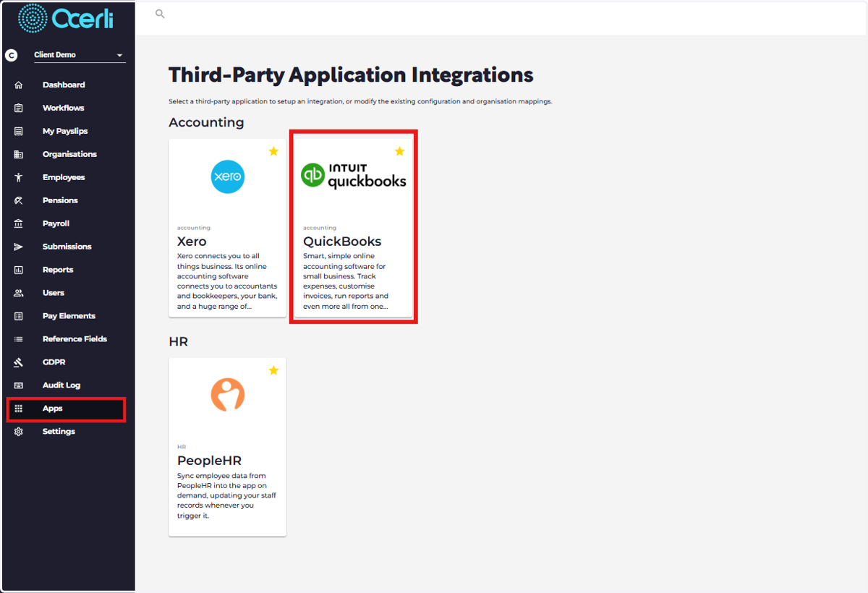The height and width of the screenshot is (593, 868).
Task: Click the Employees person icon
Action: tap(19, 177)
